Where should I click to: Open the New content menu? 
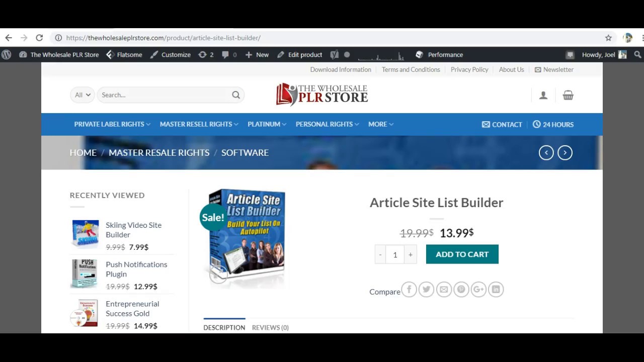pyautogui.click(x=257, y=55)
